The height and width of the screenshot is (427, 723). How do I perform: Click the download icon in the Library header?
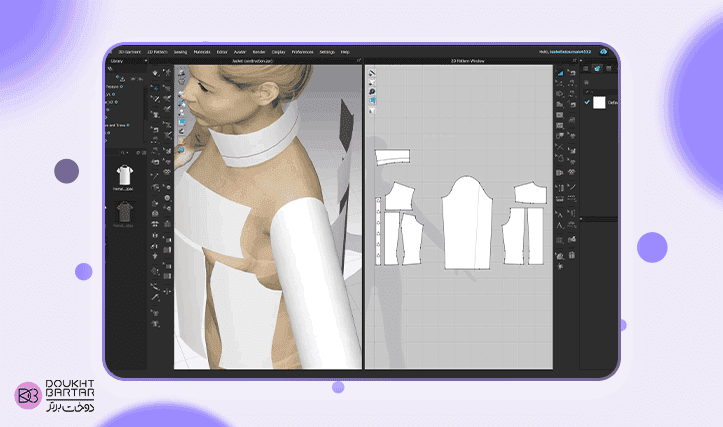click(123, 79)
